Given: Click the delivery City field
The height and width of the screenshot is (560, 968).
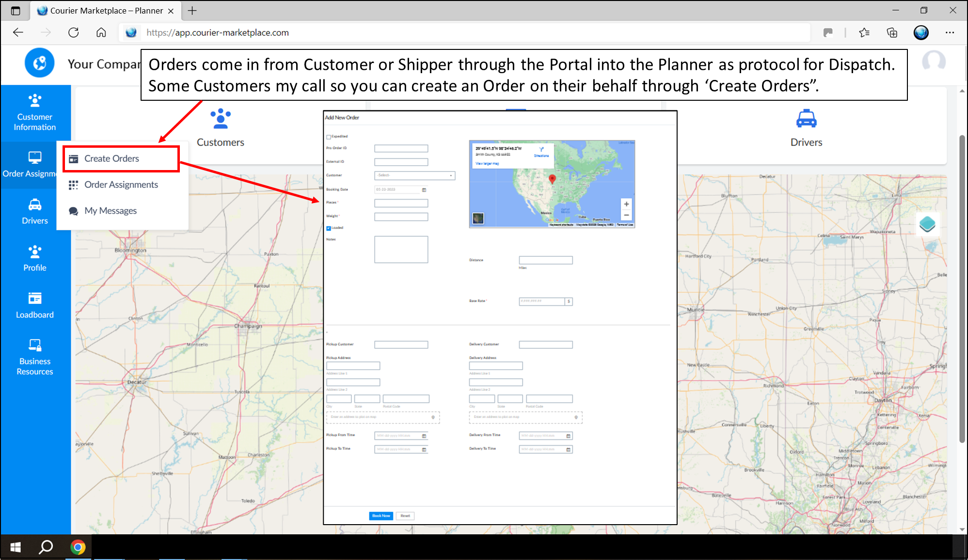Looking at the screenshot, I should (x=482, y=399).
